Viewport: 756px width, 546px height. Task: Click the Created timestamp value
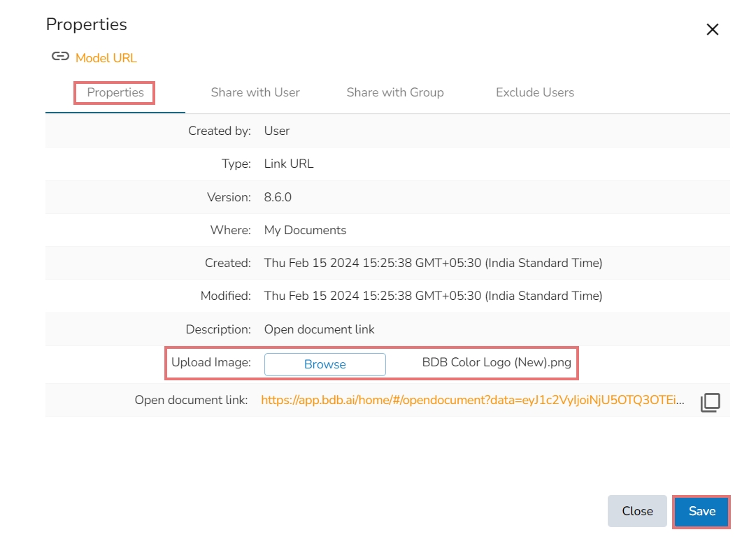pyautogui.click(x=433, y=263)
